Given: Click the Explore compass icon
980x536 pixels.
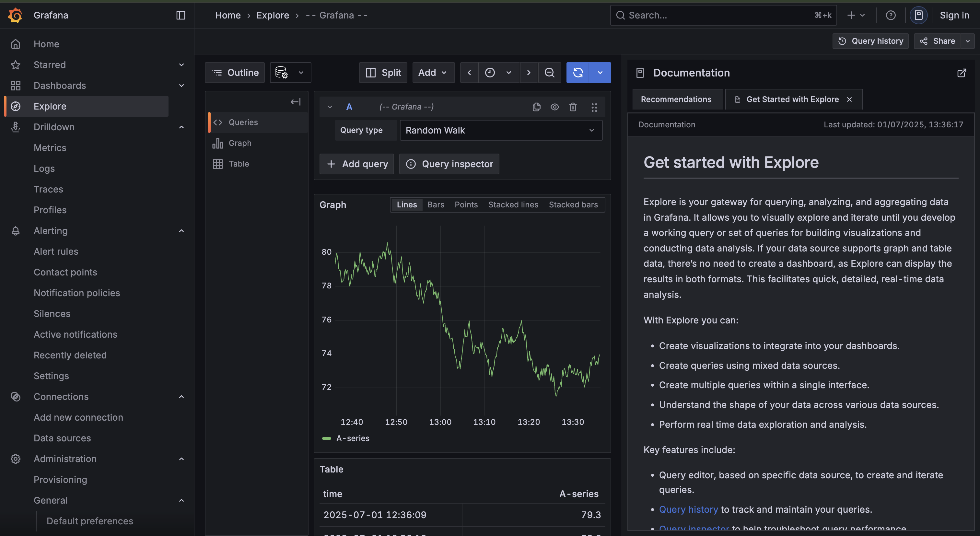Looking at the screenshot, I should [16, 107].
